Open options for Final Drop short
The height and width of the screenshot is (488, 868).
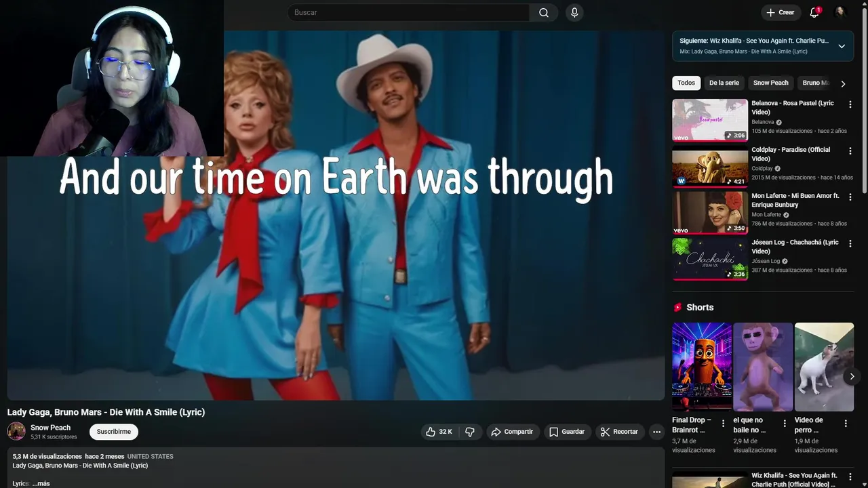[x=723, y=424]
